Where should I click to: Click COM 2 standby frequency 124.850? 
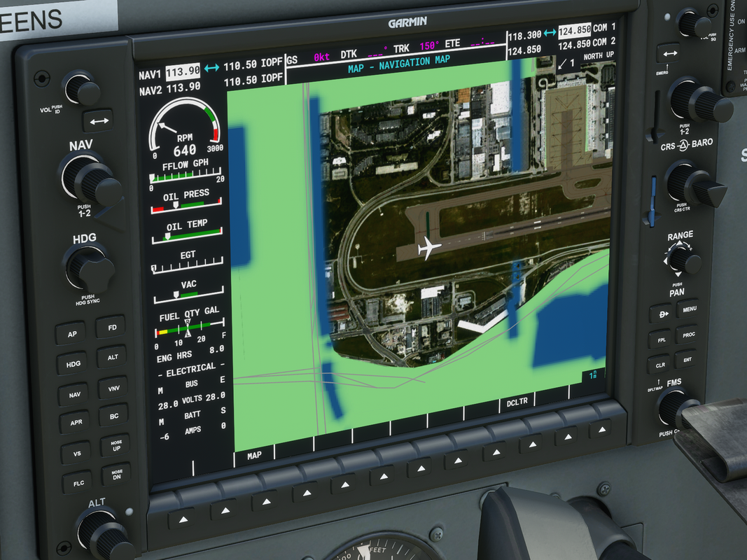(575, 45)
